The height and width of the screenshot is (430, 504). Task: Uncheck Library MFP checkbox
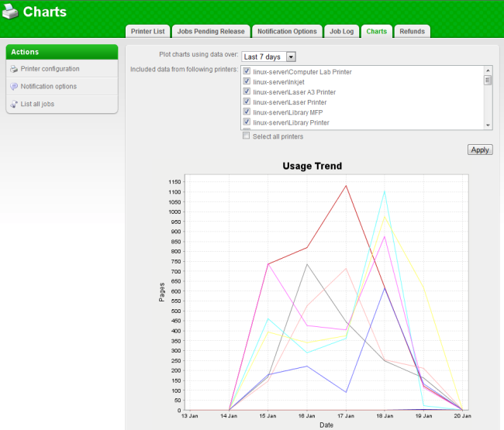(x=247, y=112)
